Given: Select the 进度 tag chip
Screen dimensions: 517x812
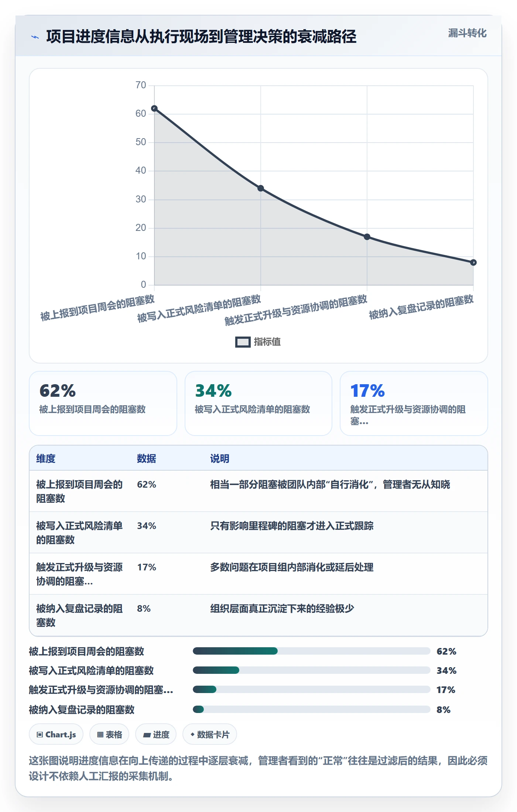Looking at the screenshot, I should click(x=156, y=734).
